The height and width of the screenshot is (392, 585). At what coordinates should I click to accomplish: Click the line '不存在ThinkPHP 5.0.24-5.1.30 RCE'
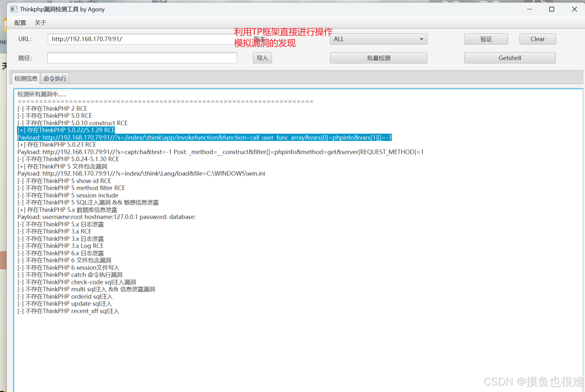click(x=68, y=159)
